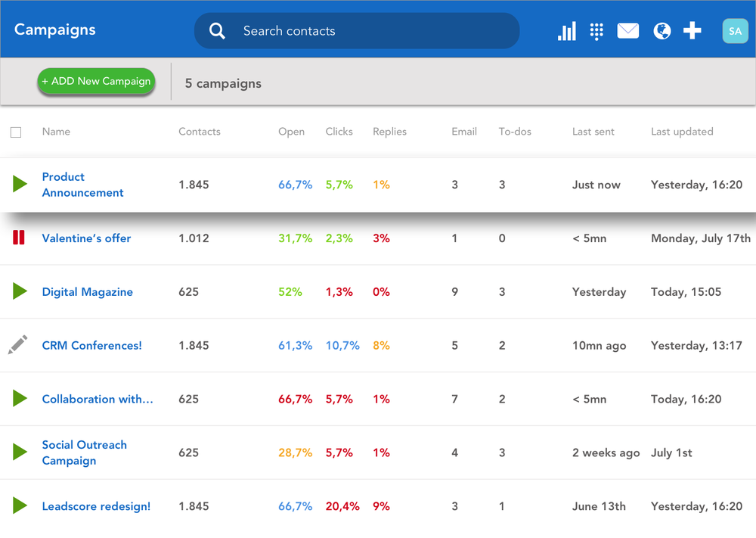Open the email envelope icon
Screen dimensions: 756x538
tap(628, 31)
